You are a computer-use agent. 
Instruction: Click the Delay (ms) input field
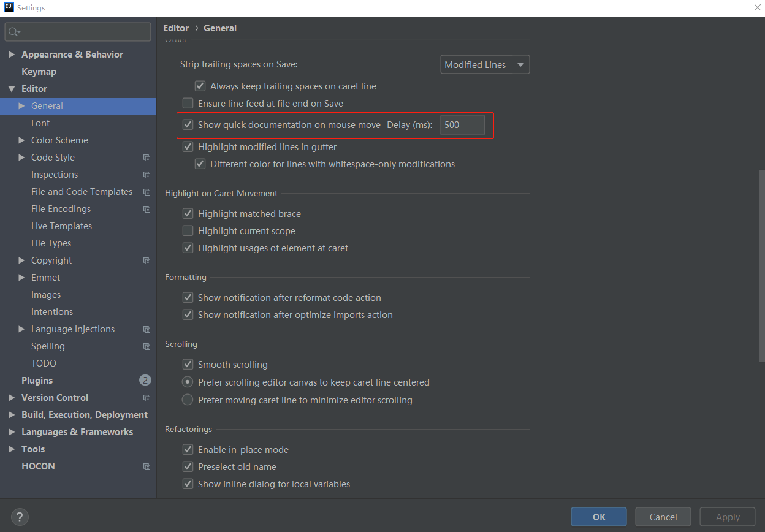[463, 125]
